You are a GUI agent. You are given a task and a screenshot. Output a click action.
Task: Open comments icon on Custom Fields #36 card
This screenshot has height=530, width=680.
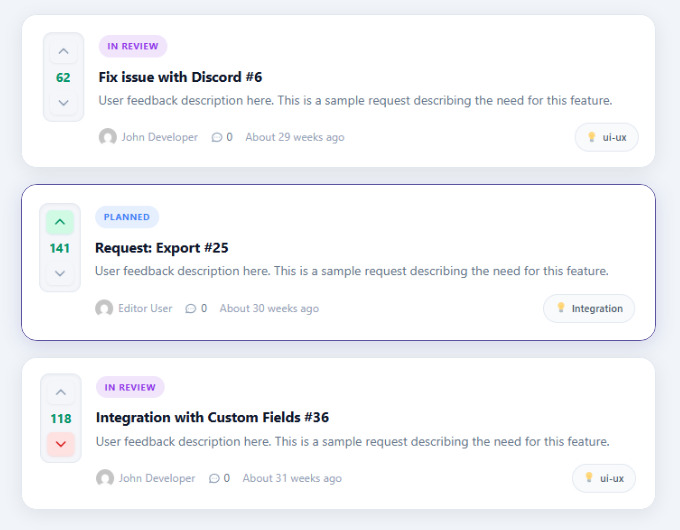tap(214, 478)
